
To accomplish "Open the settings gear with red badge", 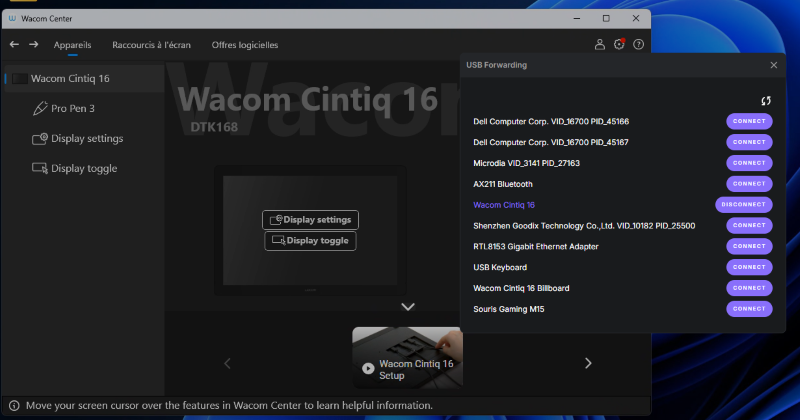I will pyautogui.click(x=619, y=44).
